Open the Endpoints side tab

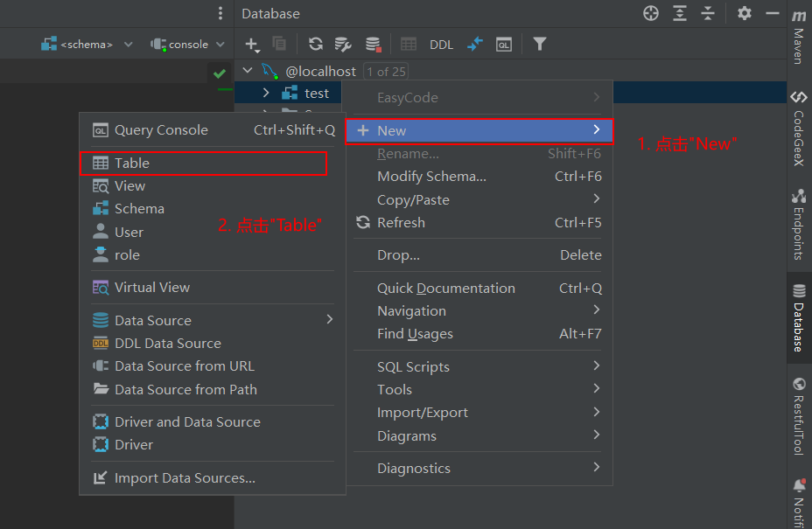point(799,224)
